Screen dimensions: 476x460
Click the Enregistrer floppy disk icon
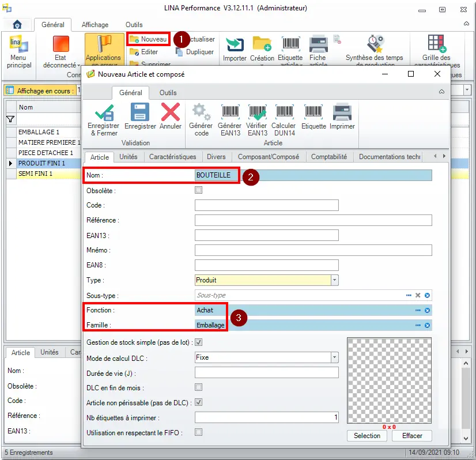click(139, 112)
